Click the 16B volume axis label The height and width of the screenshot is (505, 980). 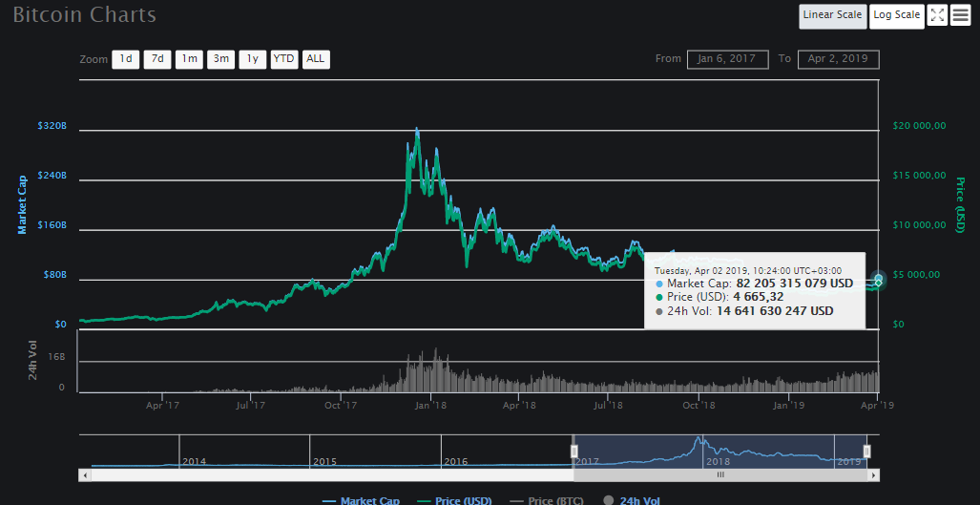click(x=57, y=357)
